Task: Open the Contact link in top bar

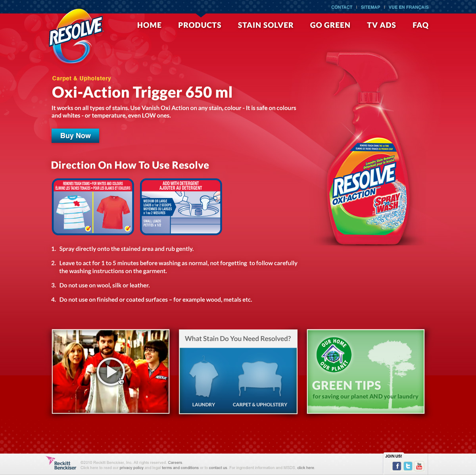Action: pyautogui.click(x=342, y=7)
